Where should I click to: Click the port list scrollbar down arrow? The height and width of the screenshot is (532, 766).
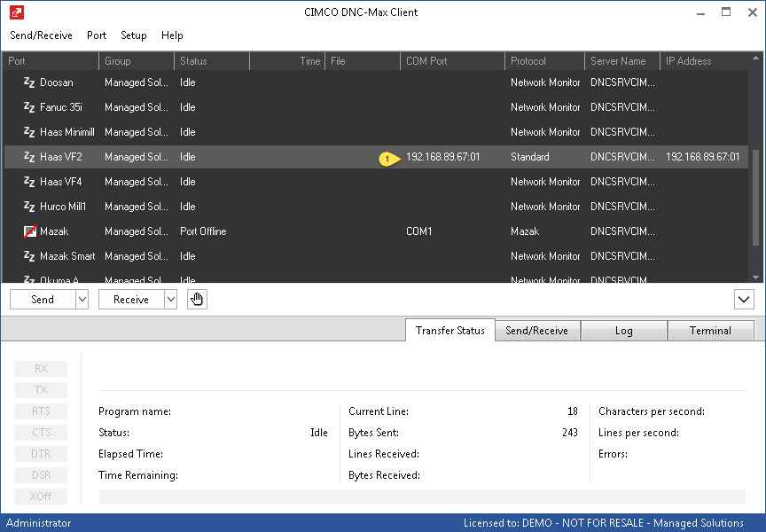click(x=755, y=277)
